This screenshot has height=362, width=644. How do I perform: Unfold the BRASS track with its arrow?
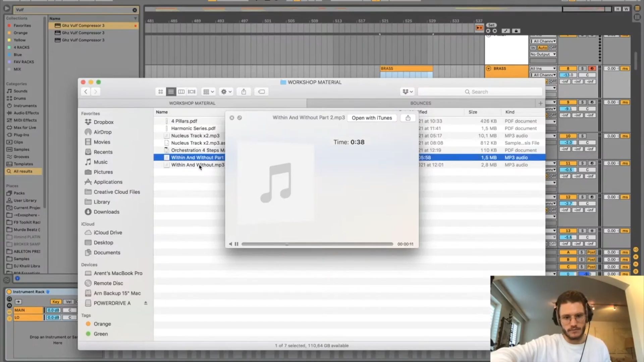pyautogui.click(x=489, y=69)
